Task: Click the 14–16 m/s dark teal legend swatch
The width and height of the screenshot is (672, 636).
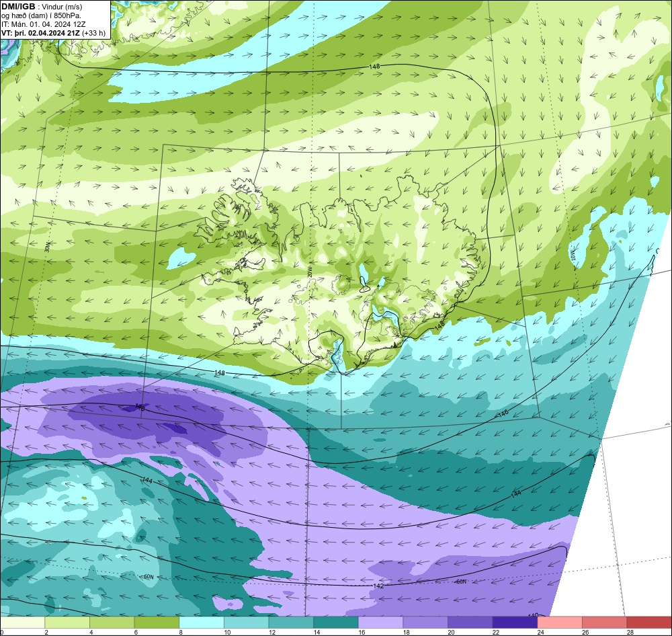Action: pyautogui.click(x=335, y=623)
